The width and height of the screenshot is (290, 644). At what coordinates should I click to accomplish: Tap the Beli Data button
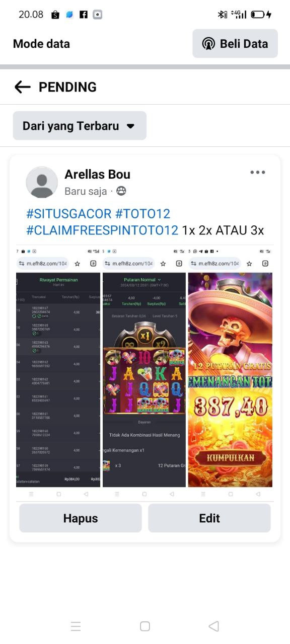tap(235, 44)
